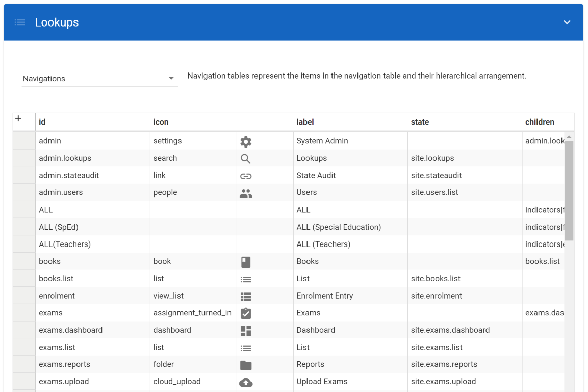Click the list icon in the Lookups header
588x392 pixels.
click(20, 22)
